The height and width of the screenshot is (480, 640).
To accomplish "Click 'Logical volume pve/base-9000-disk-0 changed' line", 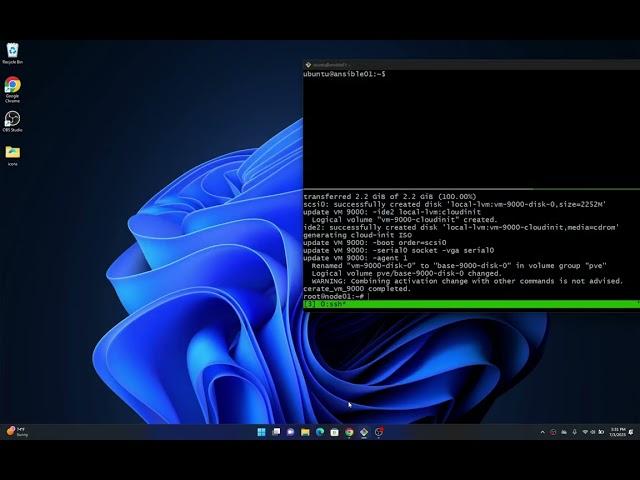I will 406,273.
